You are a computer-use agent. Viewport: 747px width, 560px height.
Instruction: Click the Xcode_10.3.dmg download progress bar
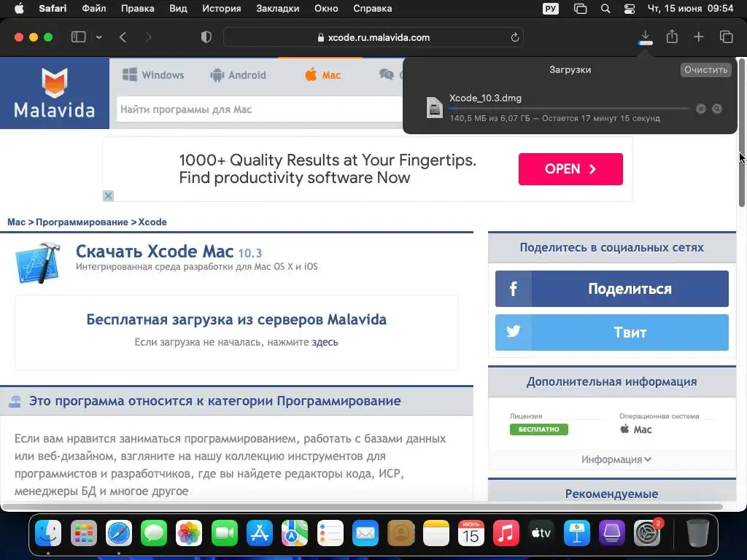(569, 109)
